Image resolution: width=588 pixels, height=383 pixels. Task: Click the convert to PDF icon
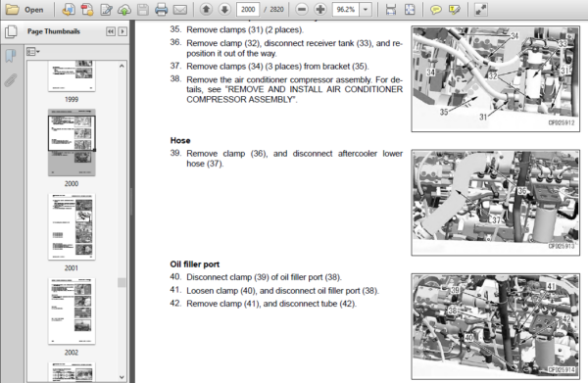pos(87,10)
